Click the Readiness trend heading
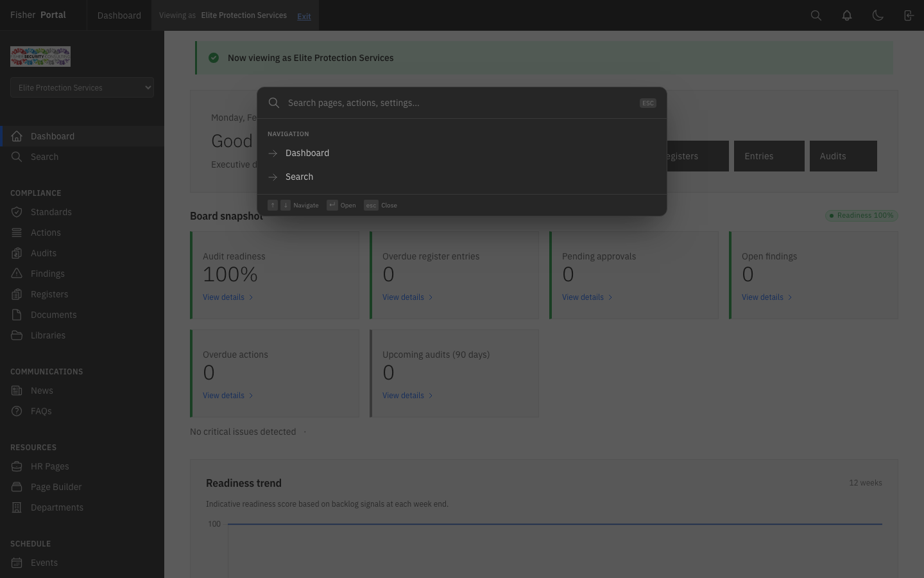 [x=244, y=483]
